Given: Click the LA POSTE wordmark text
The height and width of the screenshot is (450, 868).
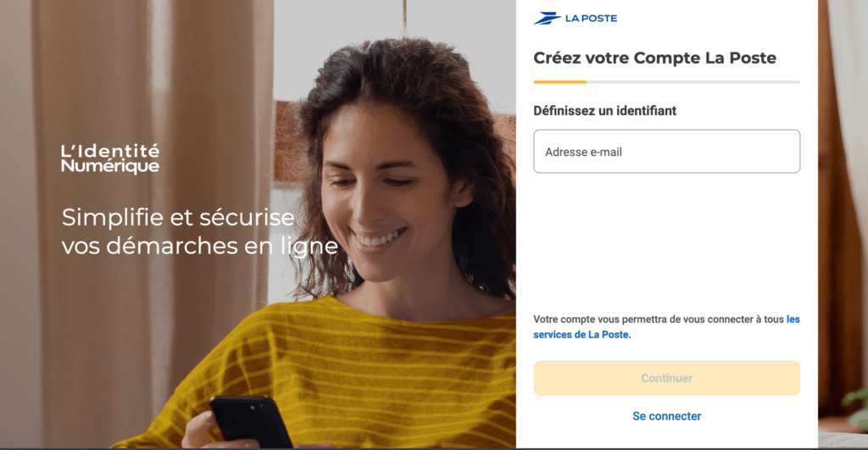Looking at the screenshot, I should tap(591, 19).
